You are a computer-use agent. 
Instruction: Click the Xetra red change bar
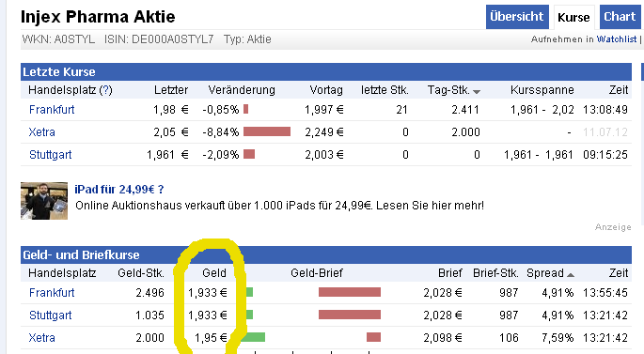point(267,131)
